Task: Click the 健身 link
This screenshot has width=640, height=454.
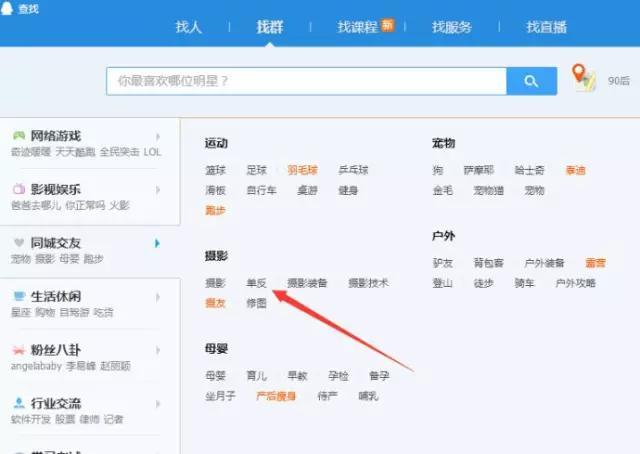Action: tap(349, 190)
